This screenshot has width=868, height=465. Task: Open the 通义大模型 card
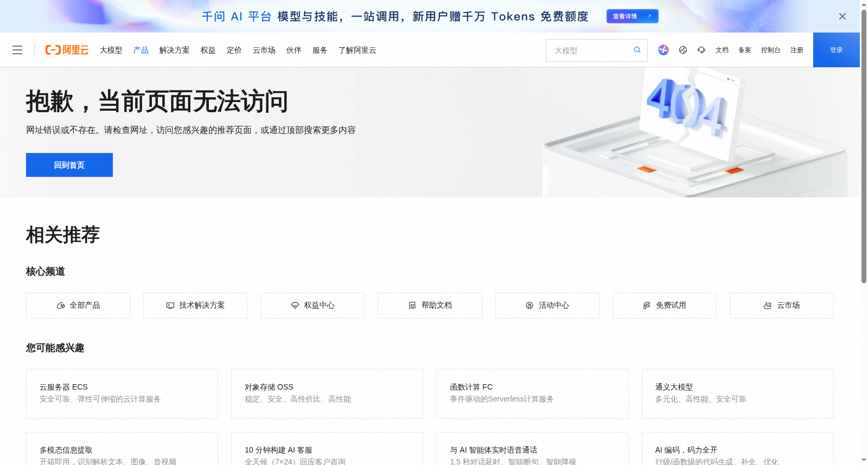point(738,394)
